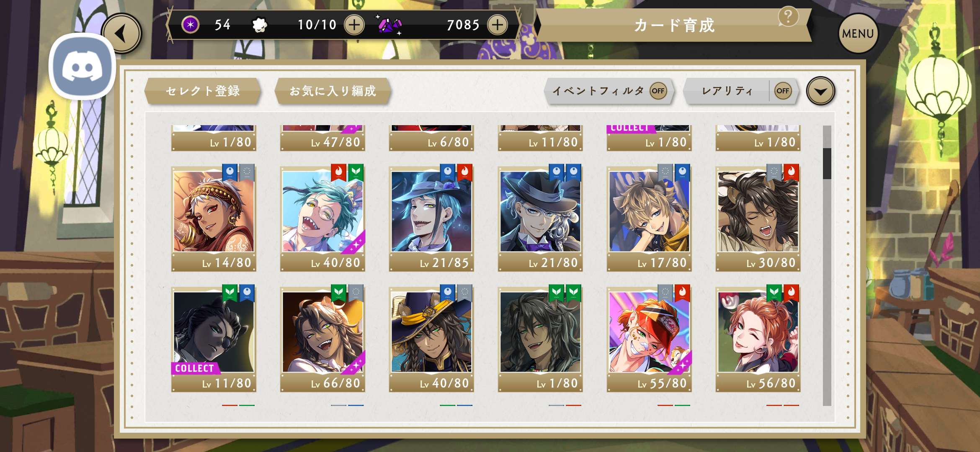Open the MENU button
980x452 pixels.
[858, 33]
